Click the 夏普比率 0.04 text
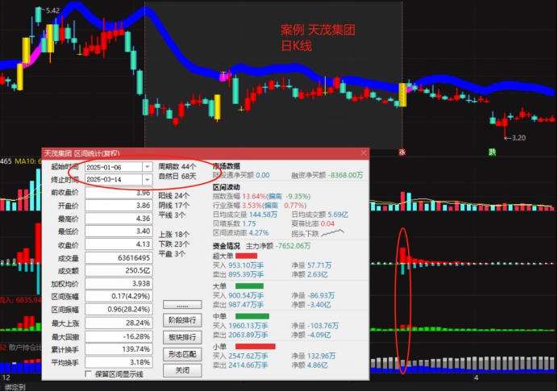 pos(313,223)
